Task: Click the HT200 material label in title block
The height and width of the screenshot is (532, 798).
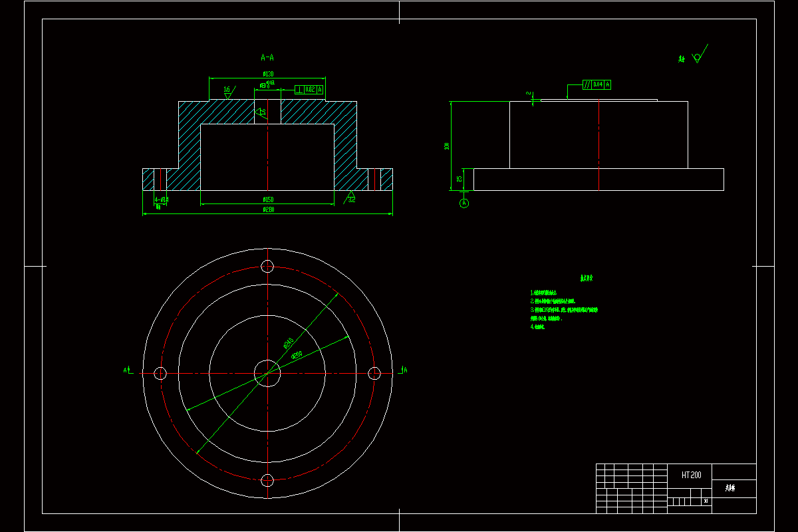Action: pyautogui.click(x=691, y=475)
